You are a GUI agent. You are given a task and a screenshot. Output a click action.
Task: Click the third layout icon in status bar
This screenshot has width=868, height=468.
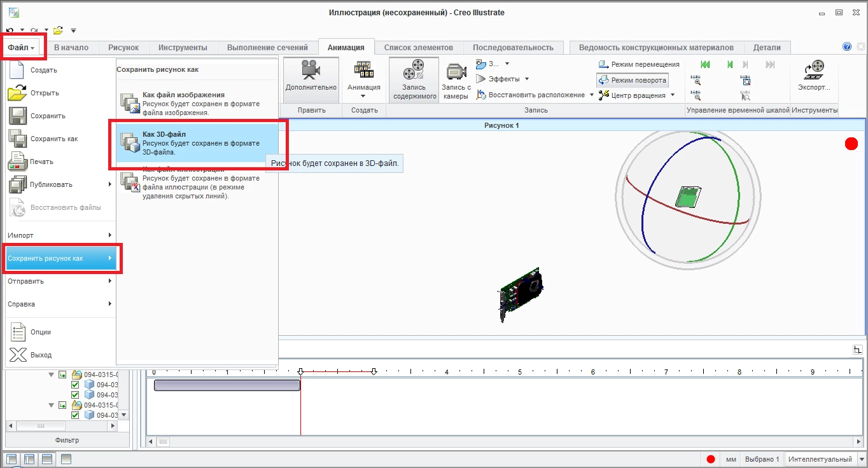coord(46,459)
